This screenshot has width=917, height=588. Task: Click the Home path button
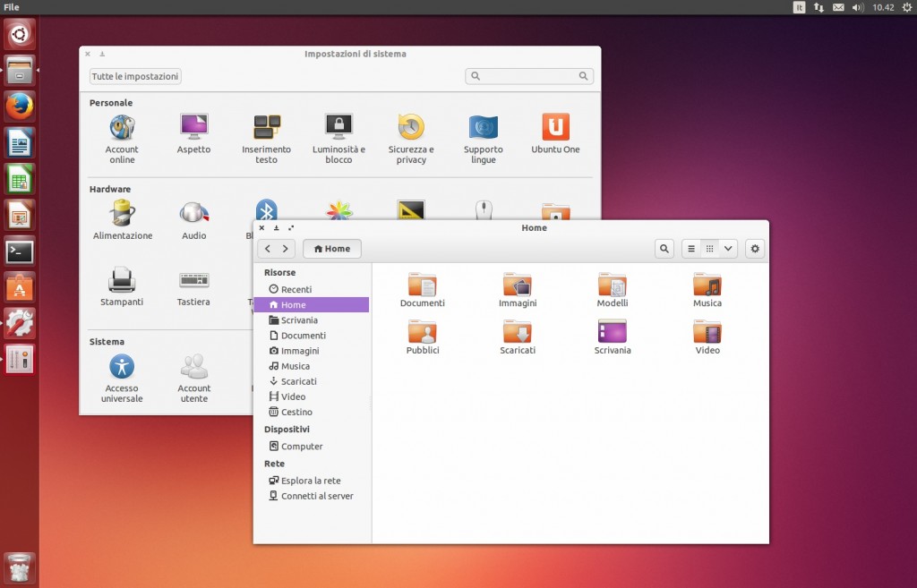(332, 249)
